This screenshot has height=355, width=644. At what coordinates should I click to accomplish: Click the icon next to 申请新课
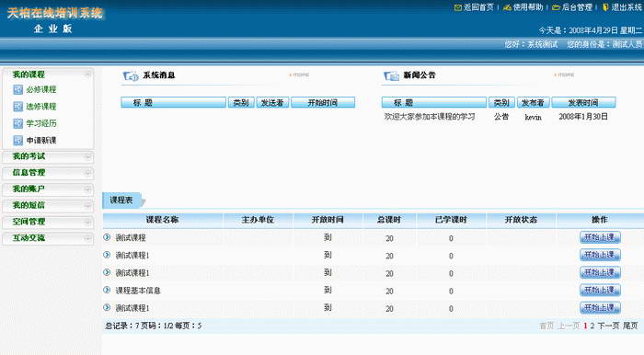pyautogui.click(x=18, y=141)
